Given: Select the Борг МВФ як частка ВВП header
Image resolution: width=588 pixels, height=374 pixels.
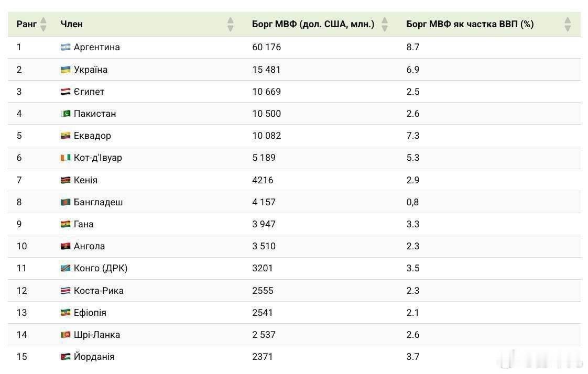Looking at the screenshot, I should click(x=470, y=24).
